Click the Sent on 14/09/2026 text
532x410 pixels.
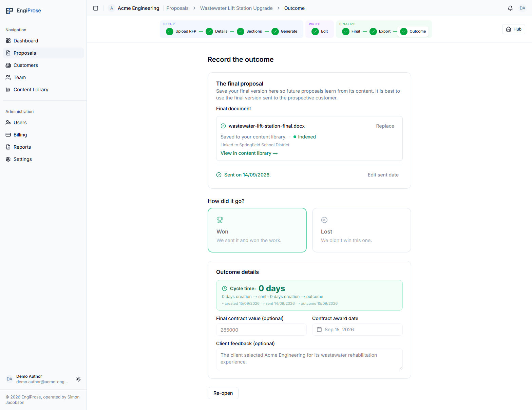[x=247, y=175]
